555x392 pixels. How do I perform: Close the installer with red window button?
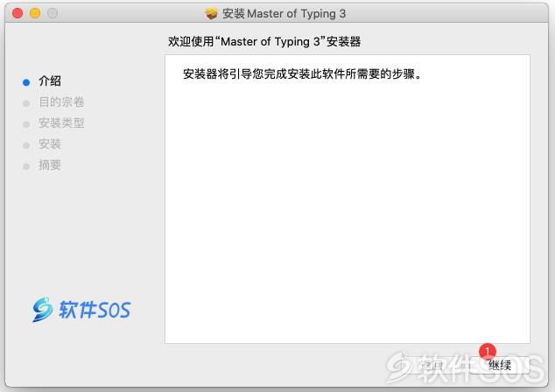(x=18, y=13)
